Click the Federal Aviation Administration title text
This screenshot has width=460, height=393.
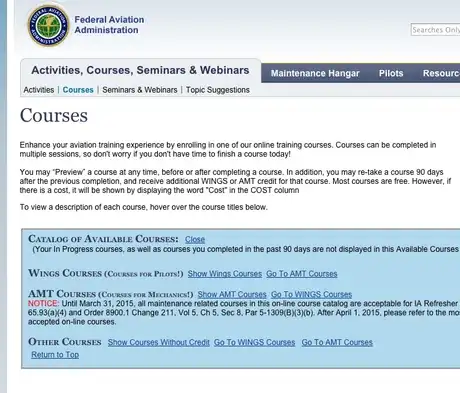coord(109,25)
